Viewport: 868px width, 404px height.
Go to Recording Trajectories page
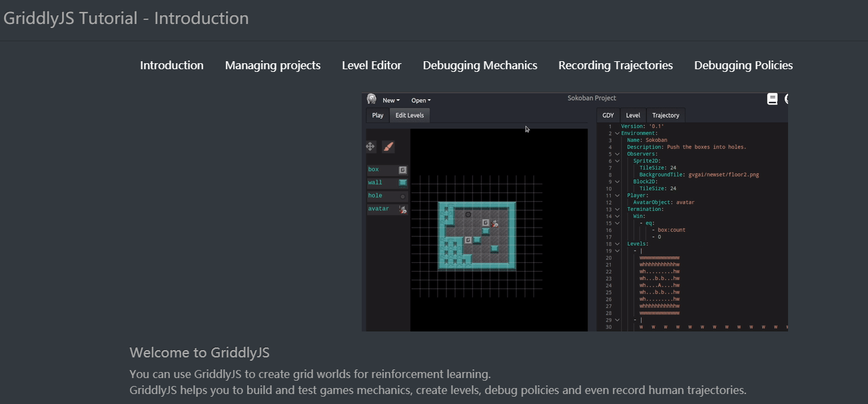tap(616, 65)
